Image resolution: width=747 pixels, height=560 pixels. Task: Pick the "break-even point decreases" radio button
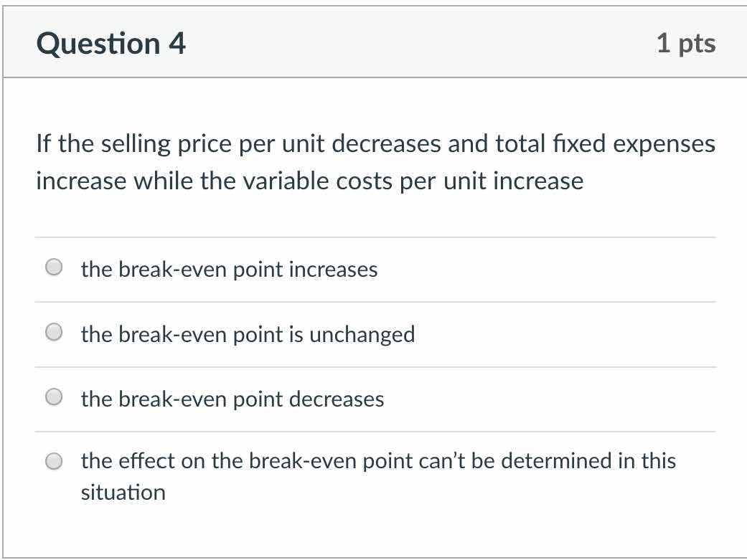(x=54, y=398)
